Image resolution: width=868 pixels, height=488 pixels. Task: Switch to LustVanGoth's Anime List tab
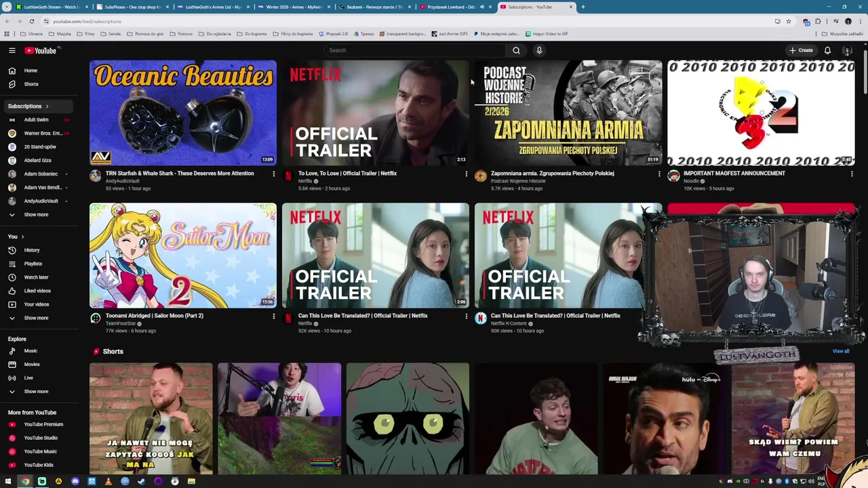click(x=213, y=7)
